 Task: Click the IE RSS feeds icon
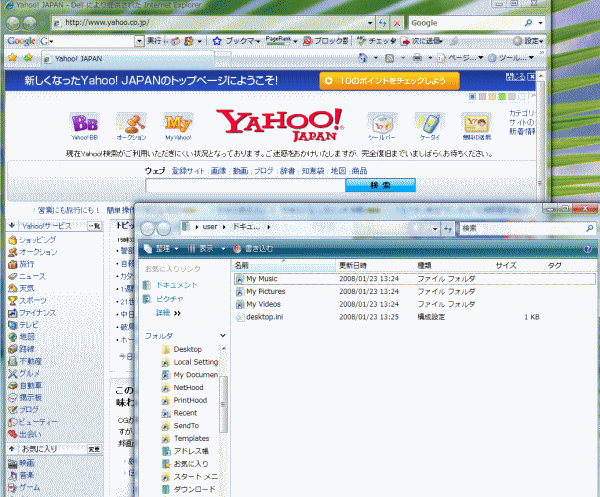(390, 58)
